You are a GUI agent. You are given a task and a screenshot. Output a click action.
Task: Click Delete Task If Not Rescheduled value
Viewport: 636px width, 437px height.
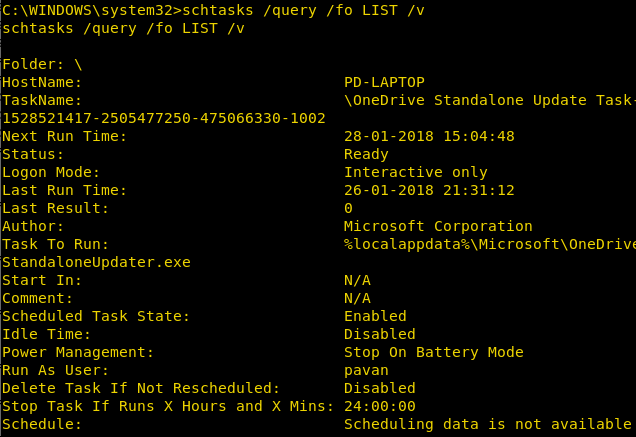point(380,388)
